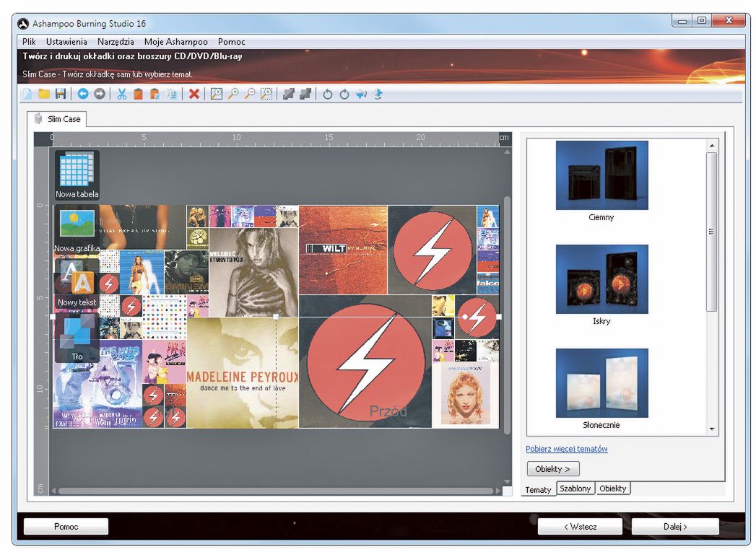Screen dimensions: 756x552
Task: Click the plain orange clipboard toolbar icon
Action: click(138, 94)
